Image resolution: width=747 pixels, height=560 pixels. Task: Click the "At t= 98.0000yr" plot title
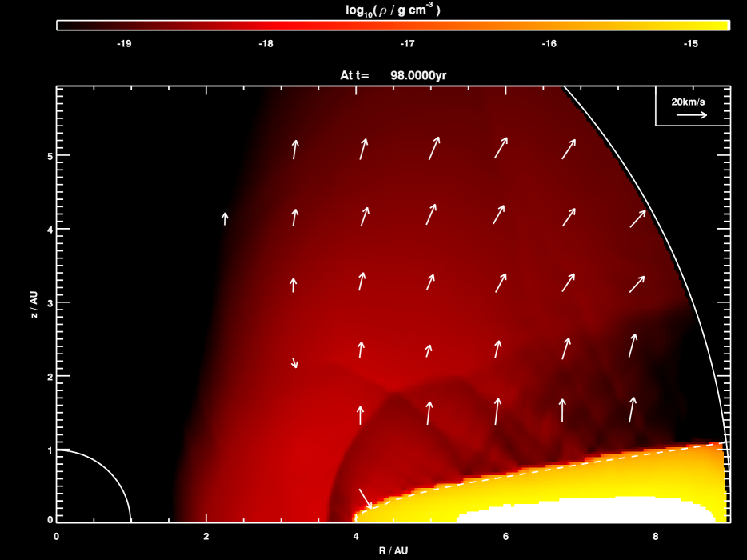click(x=393, y=75)
